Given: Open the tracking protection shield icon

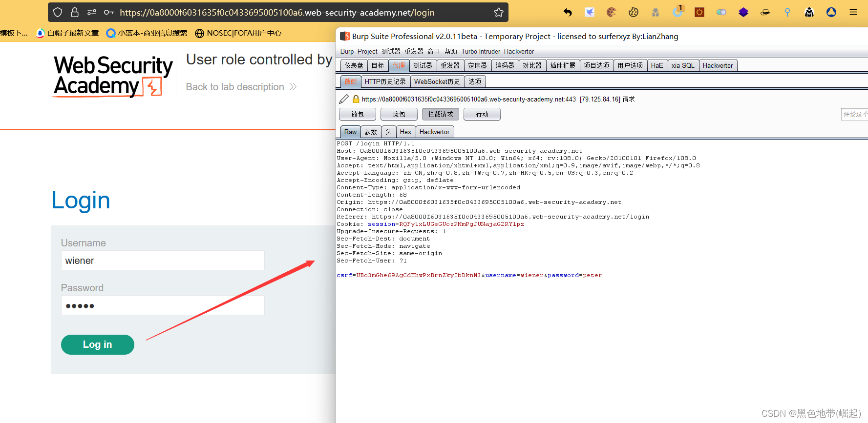Looking at the screenshot, I should click(58, 13).
